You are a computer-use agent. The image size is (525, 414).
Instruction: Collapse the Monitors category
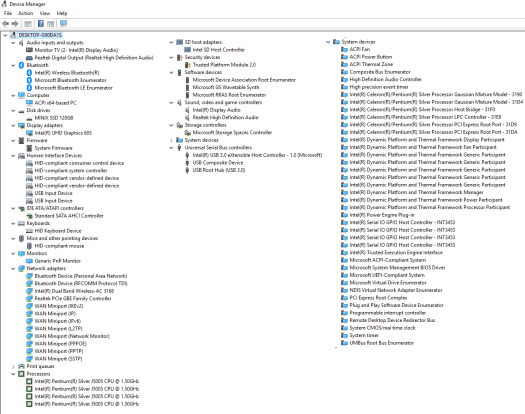pyautogui.click(x=13, y=254)
